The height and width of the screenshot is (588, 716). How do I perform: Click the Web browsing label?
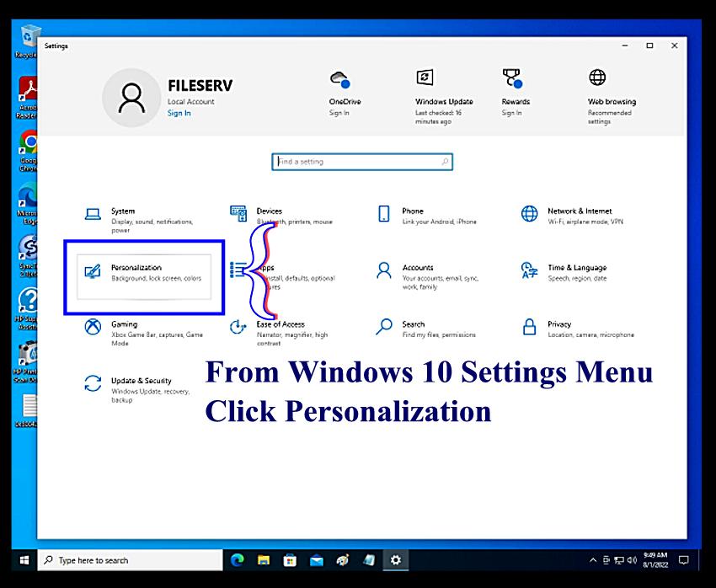pos(612,101)
